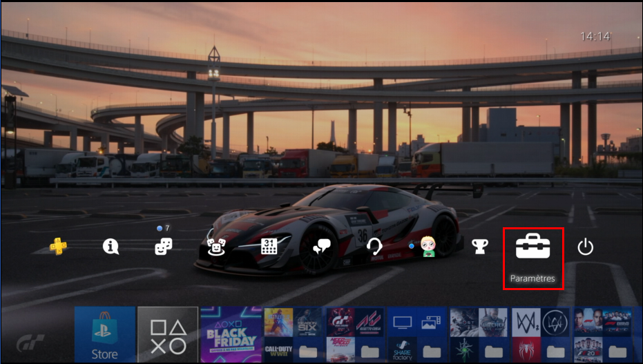Open the Notifications info bubble icon
643x364 pixels.
[x=111, y=247]
